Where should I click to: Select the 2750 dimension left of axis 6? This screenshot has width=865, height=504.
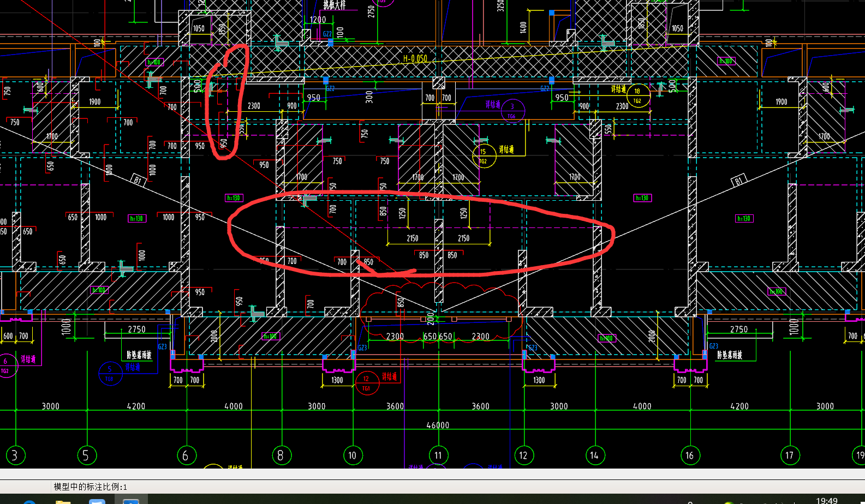tap(137, 329)
